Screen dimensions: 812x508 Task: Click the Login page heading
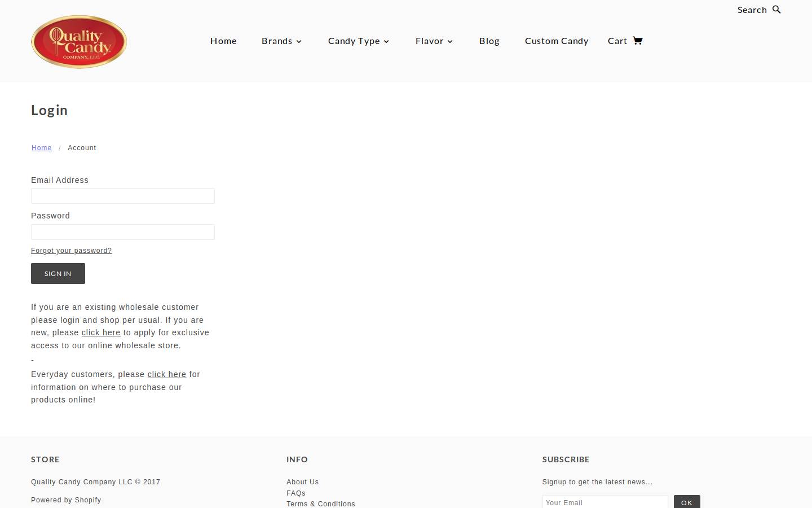coord(49,110)
